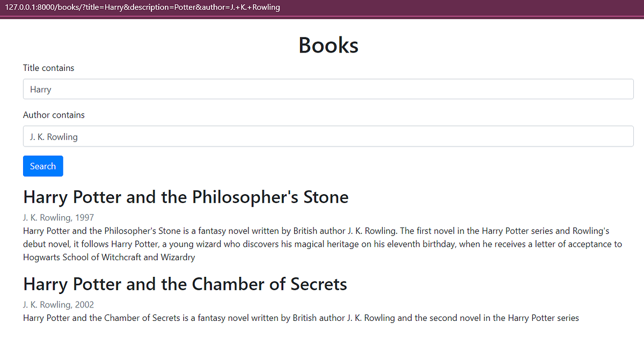The image size is (644, 338).
Task: Click the J. K. Rowling text inside author field
Action: pos(54,136)
